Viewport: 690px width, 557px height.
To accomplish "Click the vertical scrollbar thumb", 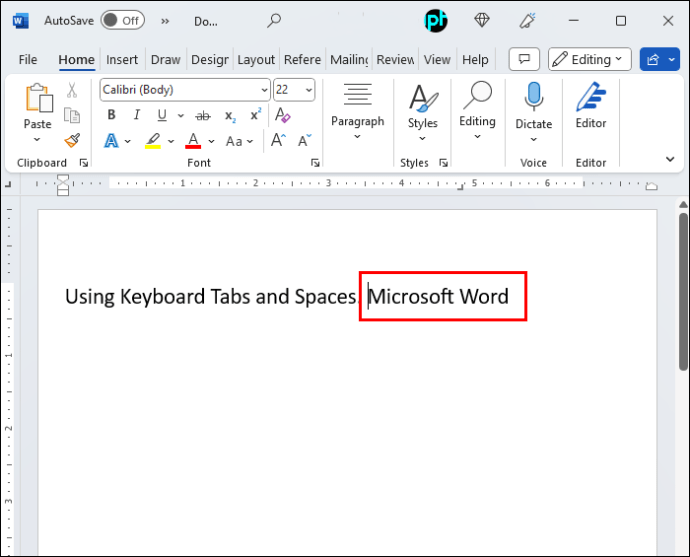I will click(x=683, y=292).
